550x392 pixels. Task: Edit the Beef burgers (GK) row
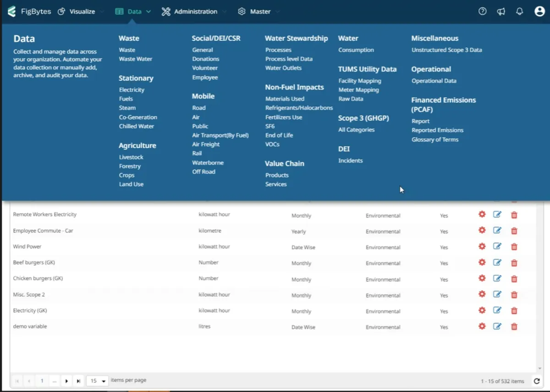(x=497, y=262)
